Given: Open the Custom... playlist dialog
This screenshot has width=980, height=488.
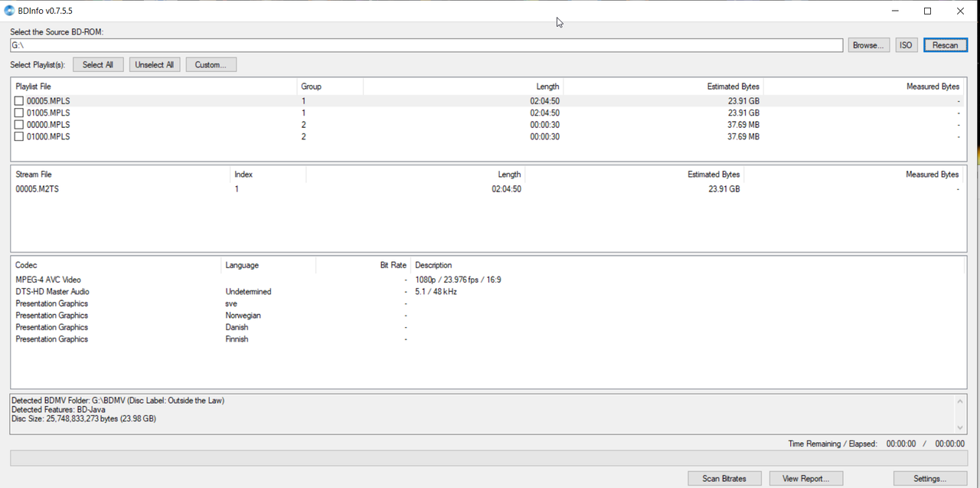Looking at the screenshot, I should 211,64.
